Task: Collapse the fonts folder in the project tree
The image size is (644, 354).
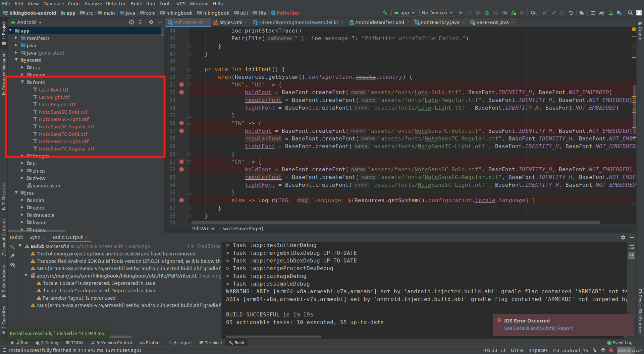Action: pyautogui.click(x=22, y=82)
